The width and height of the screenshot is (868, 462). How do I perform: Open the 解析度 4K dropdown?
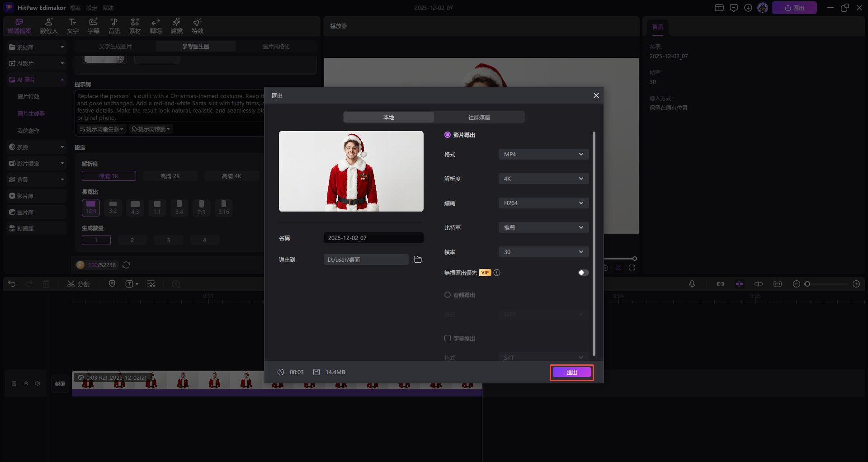(543, 179)
